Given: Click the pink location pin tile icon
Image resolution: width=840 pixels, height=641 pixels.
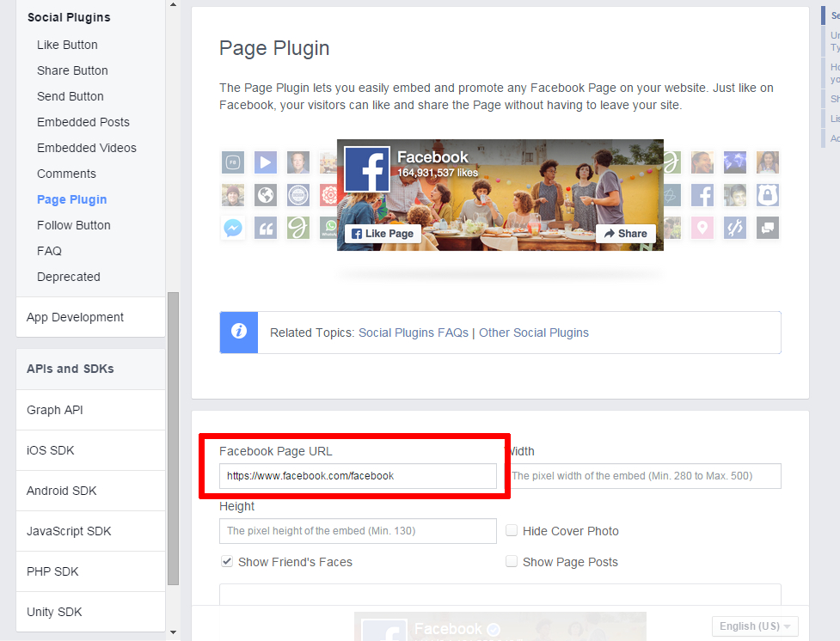Looking at the screenshot, I should pos(702,228).
